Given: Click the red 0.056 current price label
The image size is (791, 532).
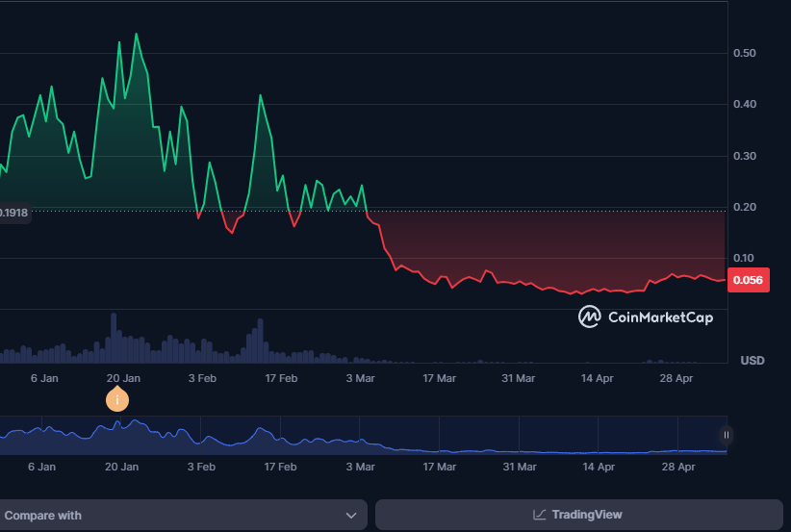Looking at the screenshot, I should tap(748, 280).
